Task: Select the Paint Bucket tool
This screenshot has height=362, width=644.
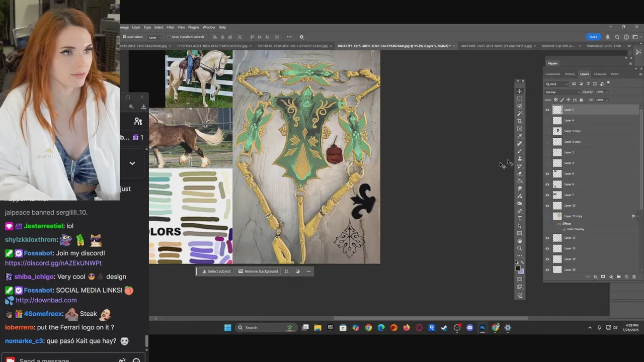Action: 520,181
